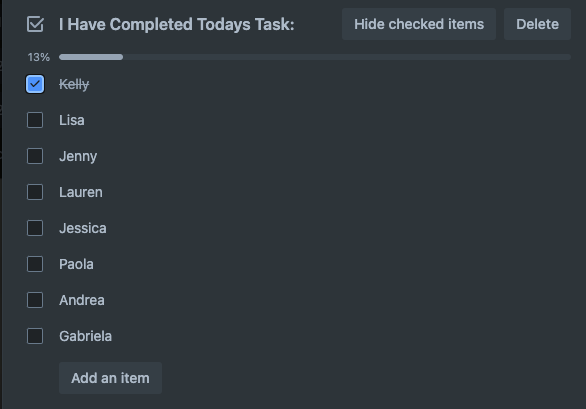This screenshot has height=409, width=586.
Task: Select the Kelly item text
Action: 74,84
